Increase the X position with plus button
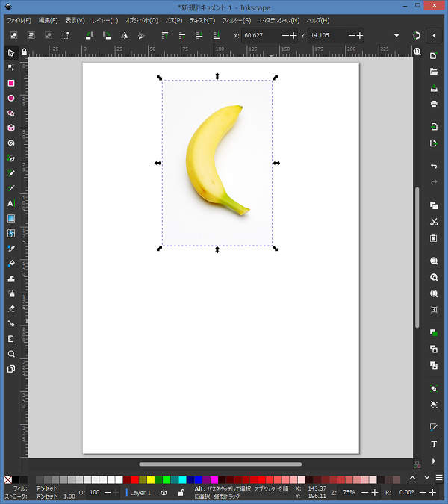Viewport: 448px width, 504px height. click(293, 35)
